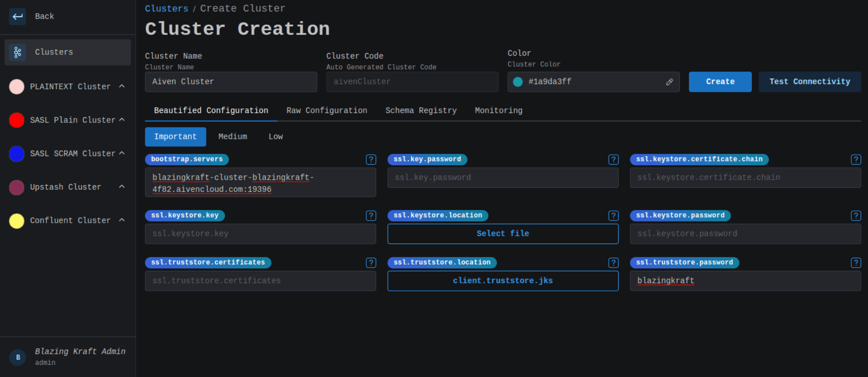Click the SASL Plain Cluster red dot

pyautogui.click(x=17, y=120)
